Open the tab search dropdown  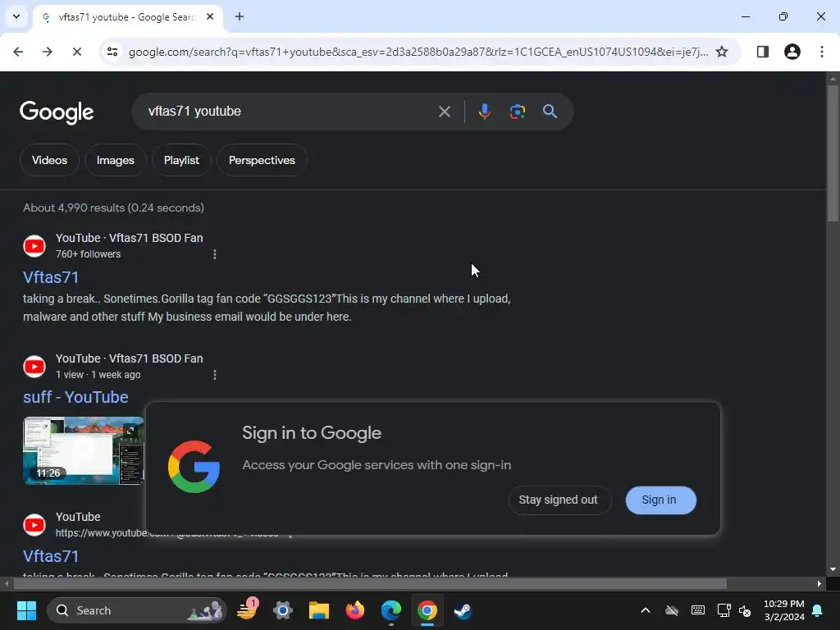[16, 16]
